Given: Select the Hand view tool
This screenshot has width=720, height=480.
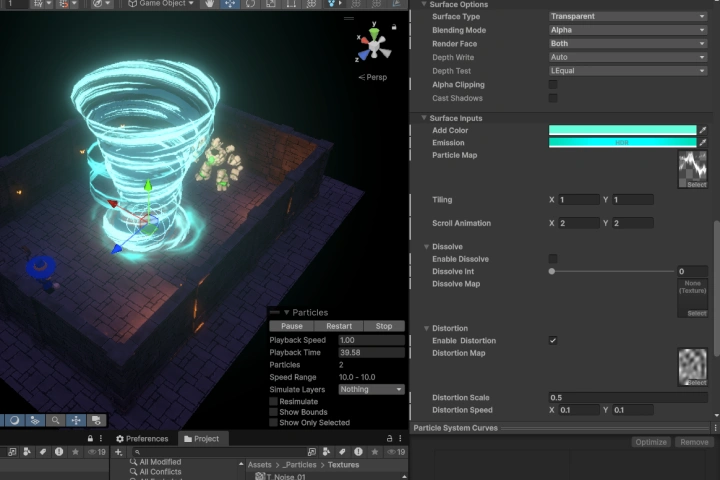Looking at the screenshot, I should coord(209,4).
